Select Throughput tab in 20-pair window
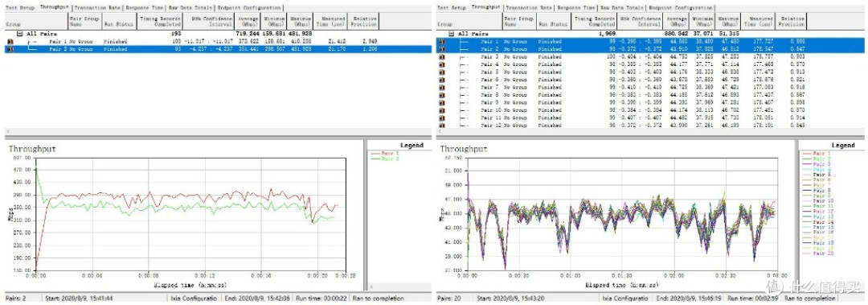 [485, 8]
